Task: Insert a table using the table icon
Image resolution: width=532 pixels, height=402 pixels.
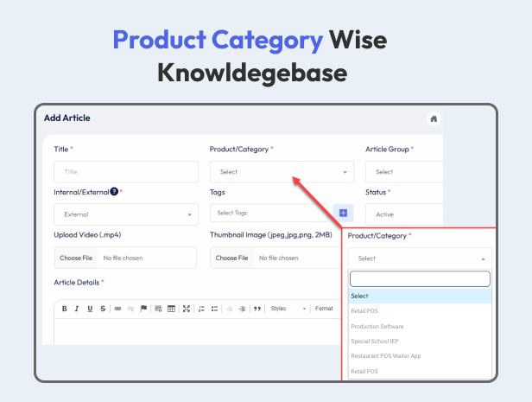Action: coord(171,309)
